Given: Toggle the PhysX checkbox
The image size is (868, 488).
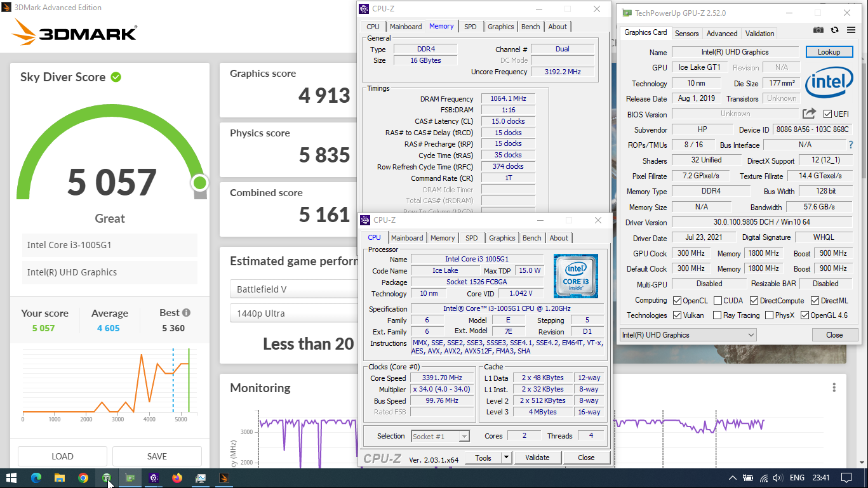Looking at the screenshot, I should (x=770, y=315).
